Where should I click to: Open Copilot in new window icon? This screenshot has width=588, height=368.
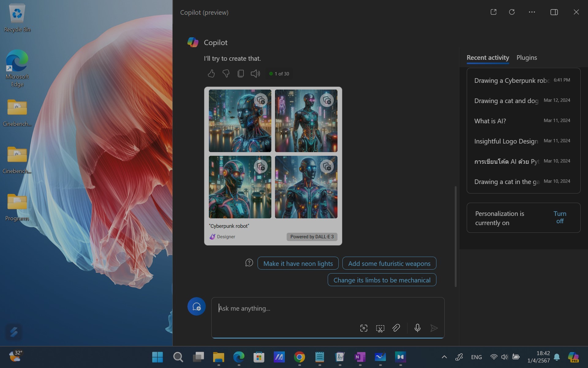pos(493,12)
